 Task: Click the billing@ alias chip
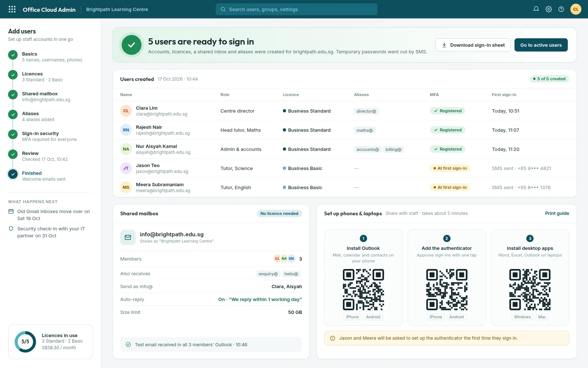[393, 149]
